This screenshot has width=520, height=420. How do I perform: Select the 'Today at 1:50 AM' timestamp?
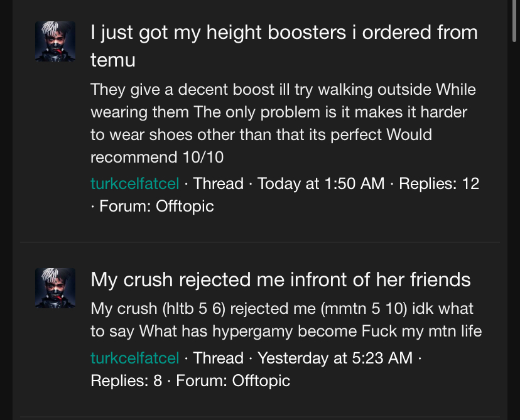tap(321, 183)
